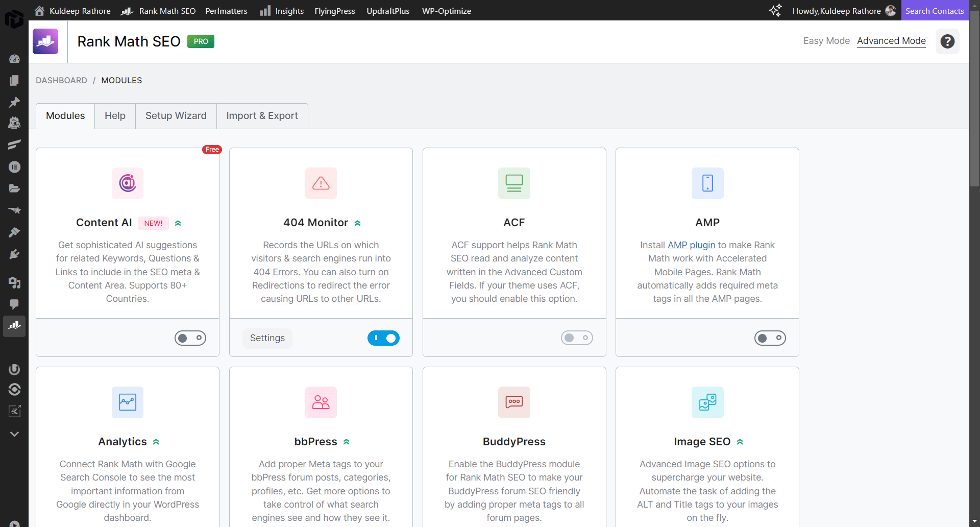Screen dimensions: 980x527
Task: Click the AI sparkle icon in admin bar
Action: pos(775,11)
